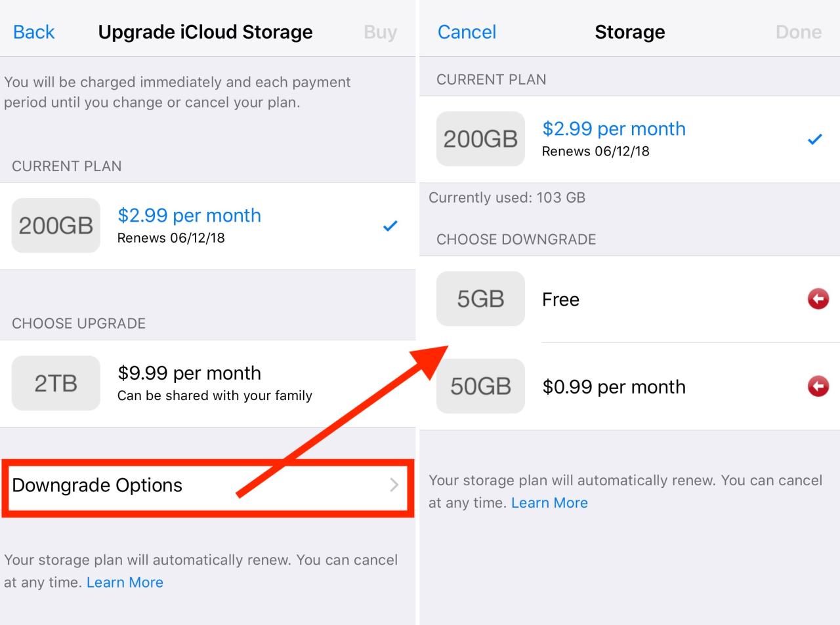Cancel the Storage downgrade screen
840x625 pixels.
tap(466, 31)
